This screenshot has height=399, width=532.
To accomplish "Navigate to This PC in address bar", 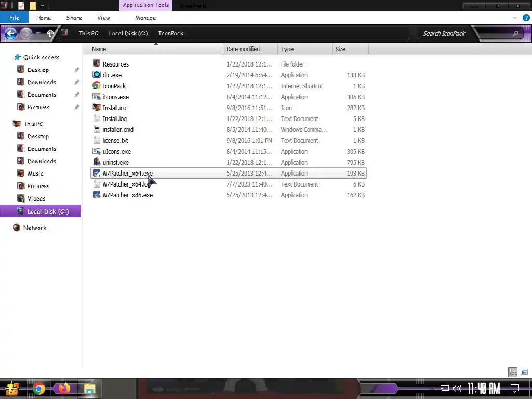I will (88, 33).
